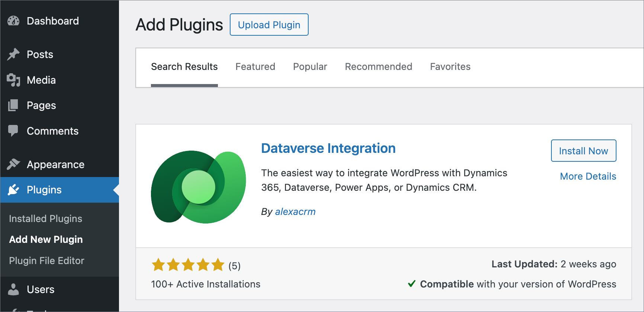
Task: Switch to the Search Results tab
Action: [184, 67]
